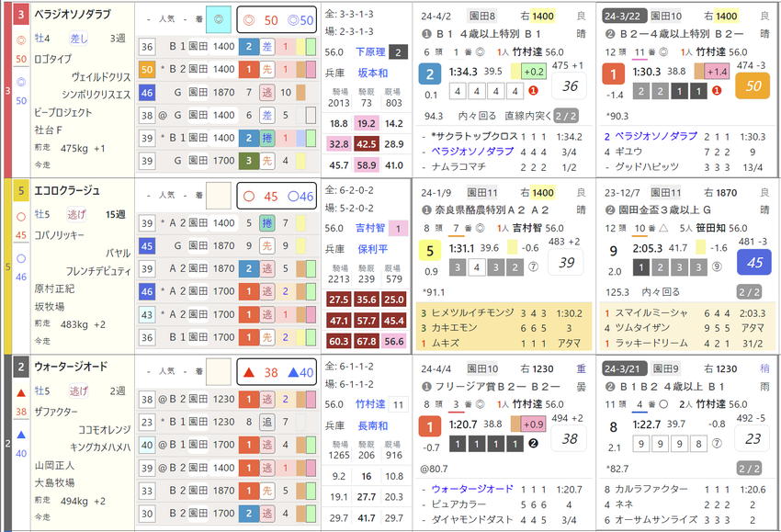Click italic 36 index box in 24-4/2 race
Image resolution: width=781 pixels, height=532 pixels.
click(570, 85)
